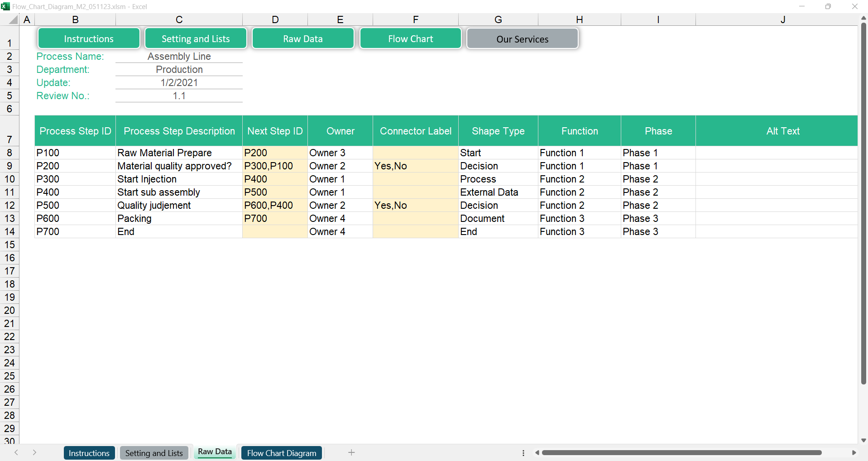Click the horizontal scrollbar thumb
Viewport: 868px width, 461px height.
coord(681,452)
